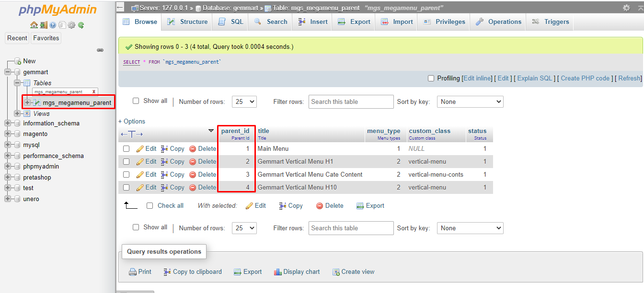Go to the Search tab

click(271, 22)
